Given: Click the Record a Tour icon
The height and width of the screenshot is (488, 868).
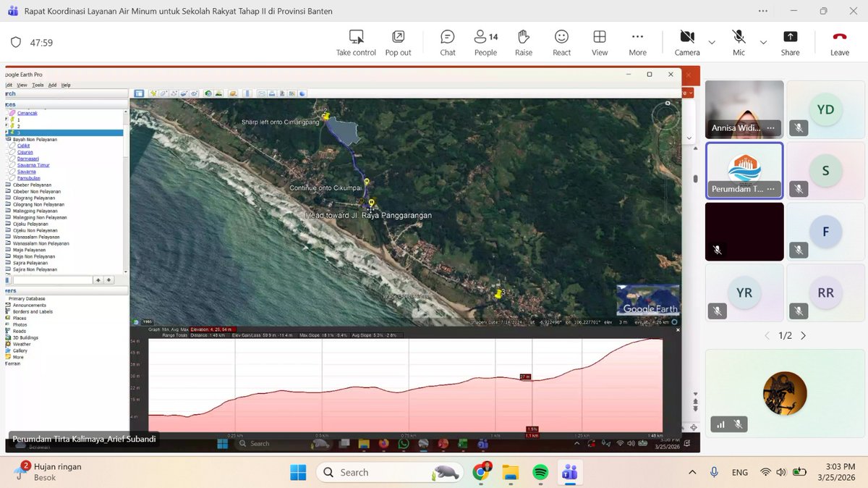Looking at the screenshot, I should click(x=195, y=93).
